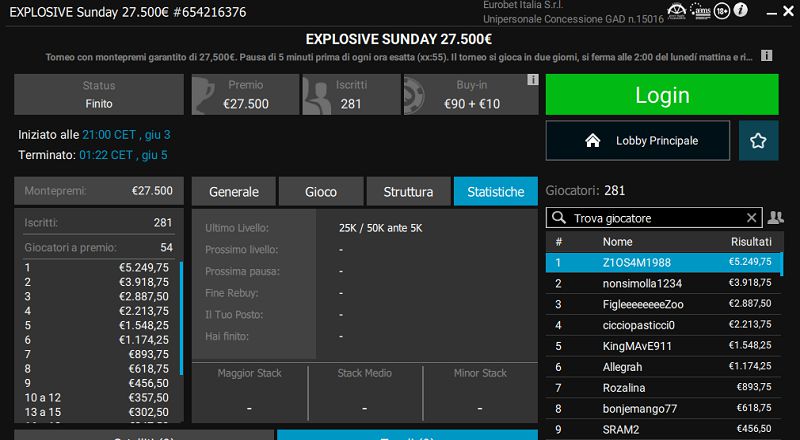The image size is (800, 440).
Task: Click the home icon in Lobby Principale
Action: pyautogui.click(x=592, y=140)
